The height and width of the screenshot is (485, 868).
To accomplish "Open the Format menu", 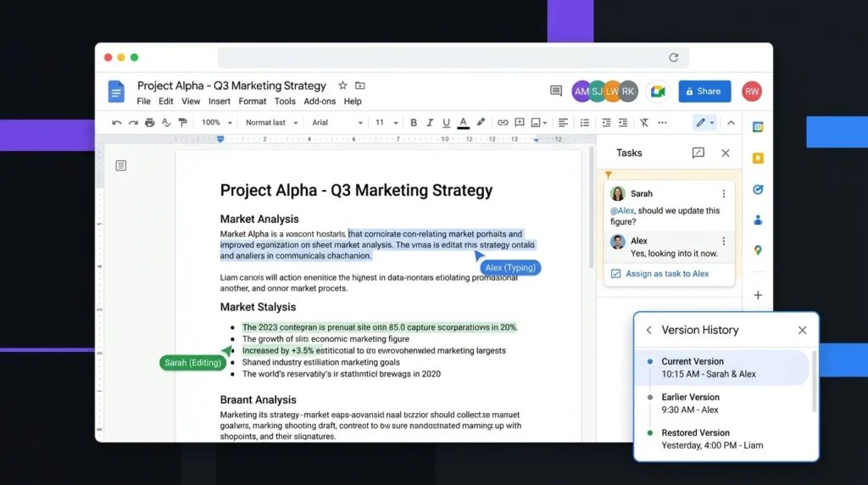I will 253,101.
